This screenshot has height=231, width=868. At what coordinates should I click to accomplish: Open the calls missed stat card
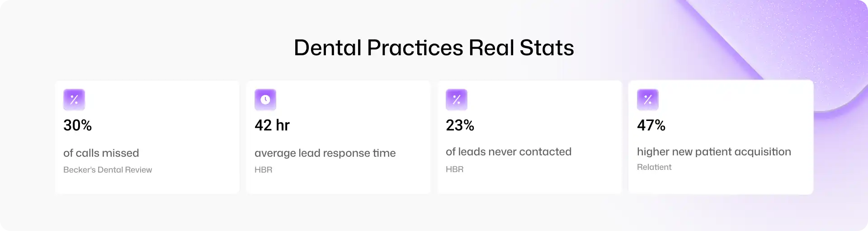tap(147, 137)
